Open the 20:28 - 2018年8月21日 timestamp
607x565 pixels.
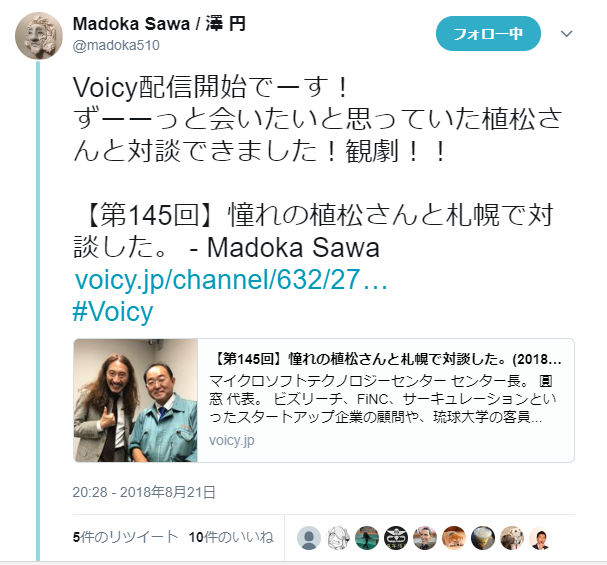click(144, 492)
